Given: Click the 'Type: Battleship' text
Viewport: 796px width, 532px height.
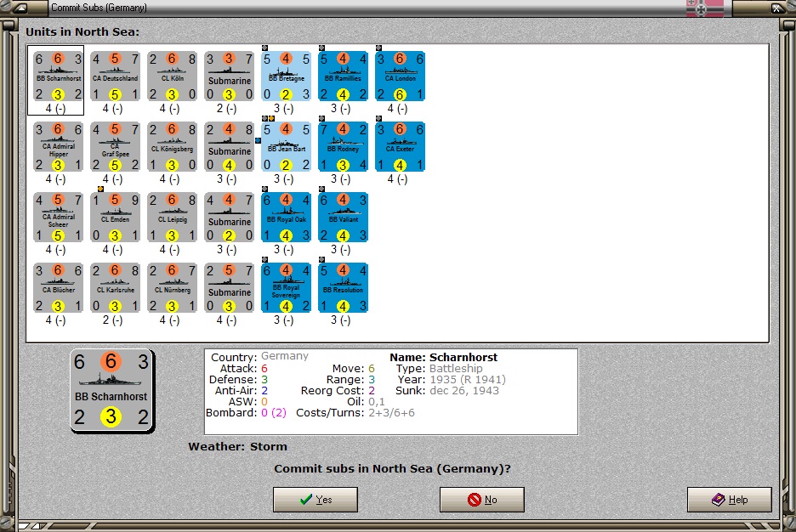Looking at the screenshot, I should 439,368.
